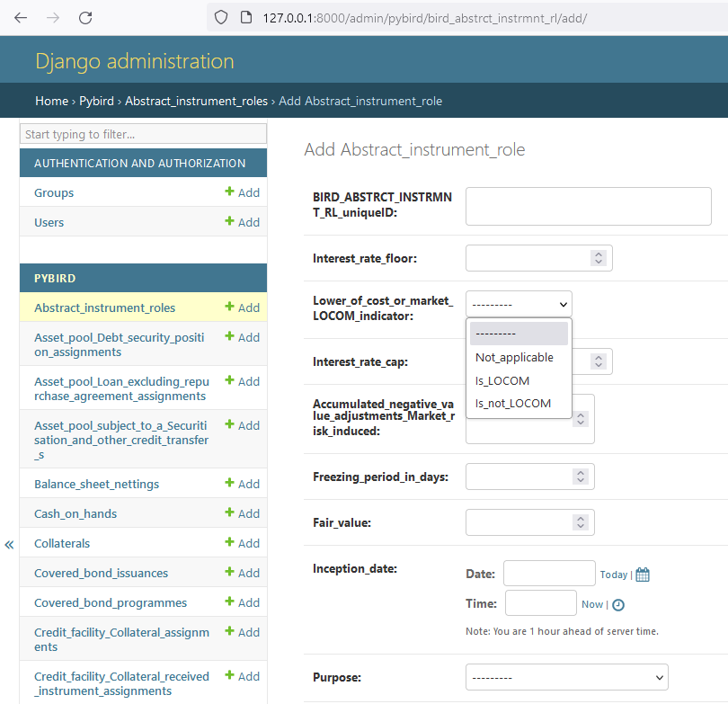The height and width of the screenshot is (704, 728).
Task: Focus the sidebar 'Start typing to filter' field
Action: point(144,134)
